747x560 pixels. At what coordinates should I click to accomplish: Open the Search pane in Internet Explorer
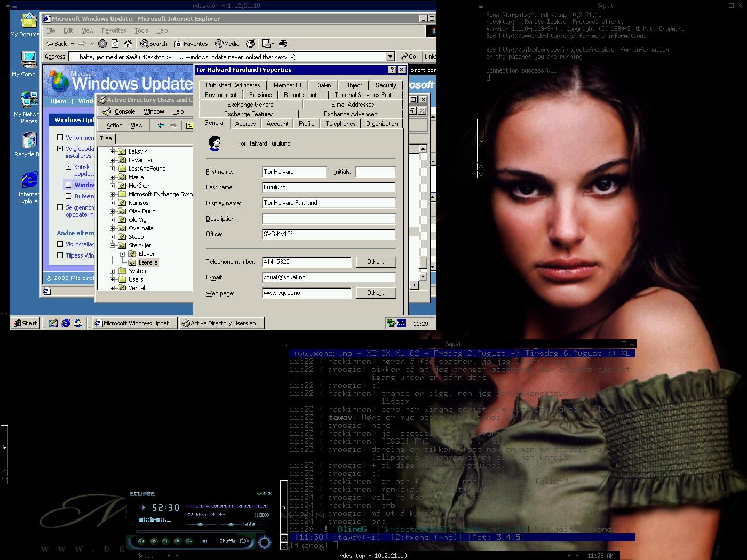click(154, 44)
